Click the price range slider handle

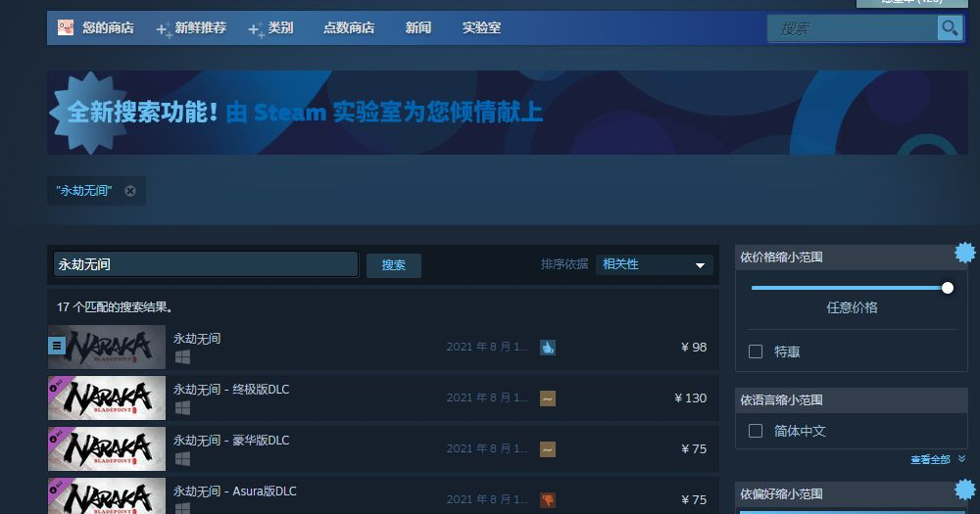click(x=948, y=288)
